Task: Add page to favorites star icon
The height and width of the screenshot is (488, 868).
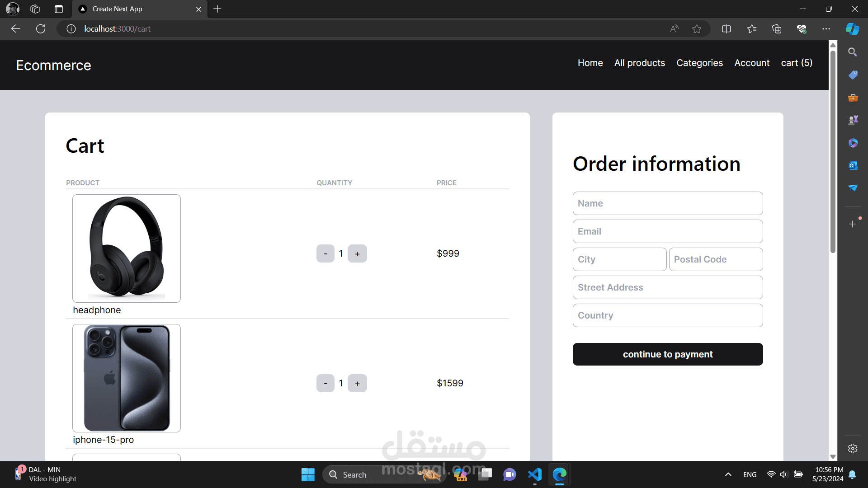Action: pos(697,29)
